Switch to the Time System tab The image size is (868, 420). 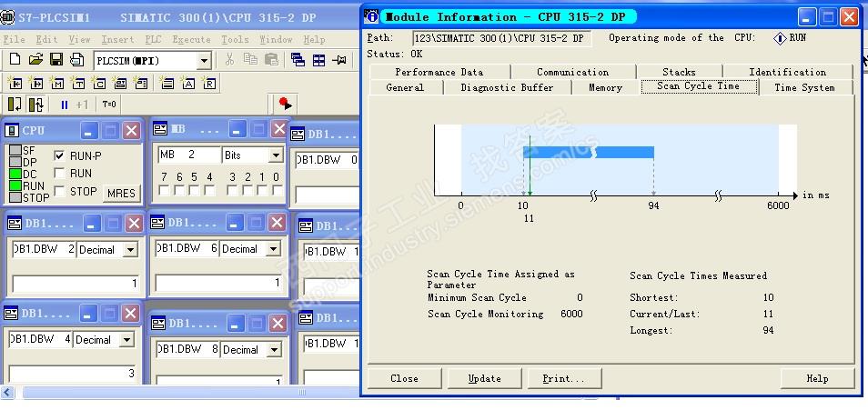tap(804, 87)
